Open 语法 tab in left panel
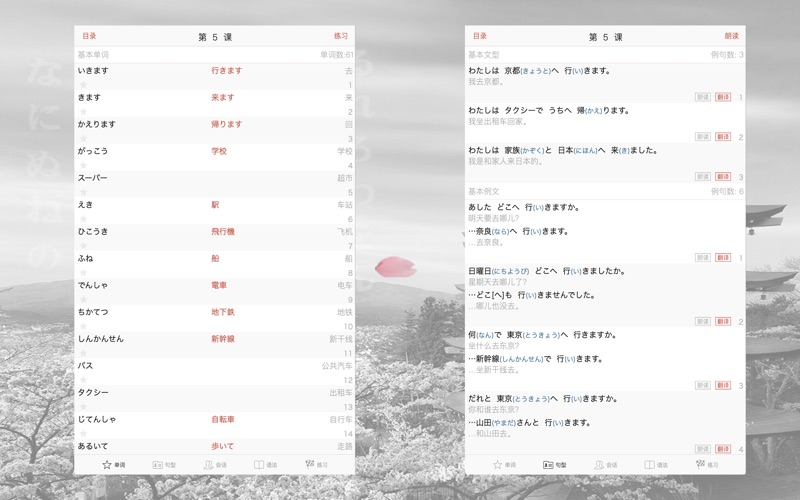 click(265, 465)
